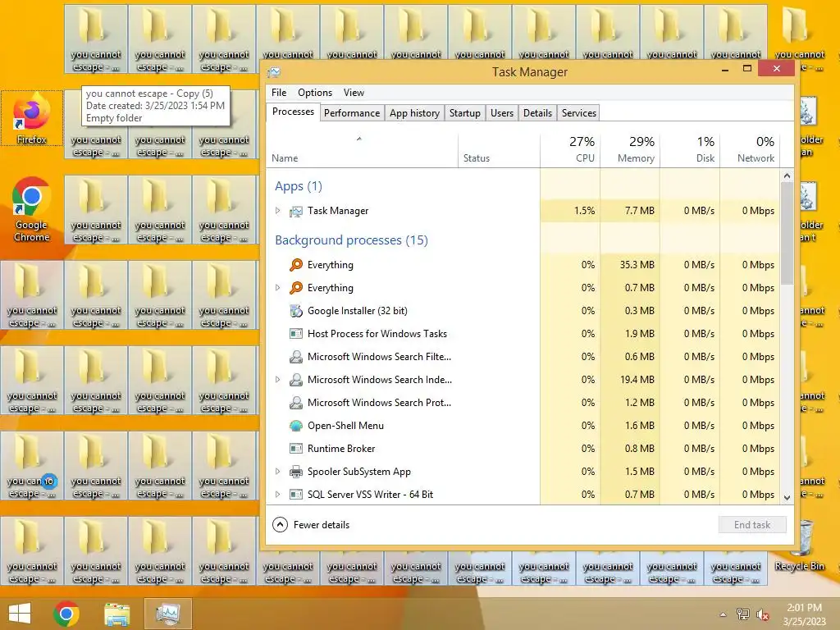Click the 7.7 MB memory value

pyautogui.click(x=639, y=211)
